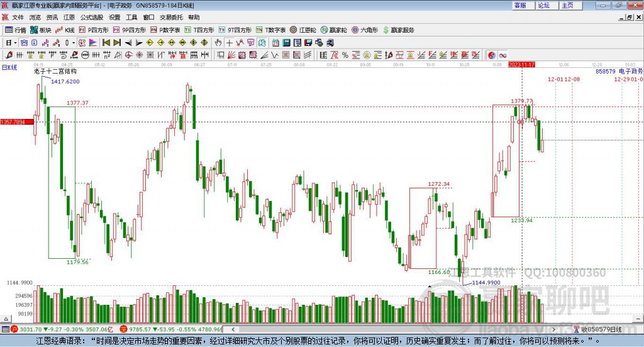644x347 pixels.
Task: Click the 老子十二宫结构 label
Action: coord(55,71)
